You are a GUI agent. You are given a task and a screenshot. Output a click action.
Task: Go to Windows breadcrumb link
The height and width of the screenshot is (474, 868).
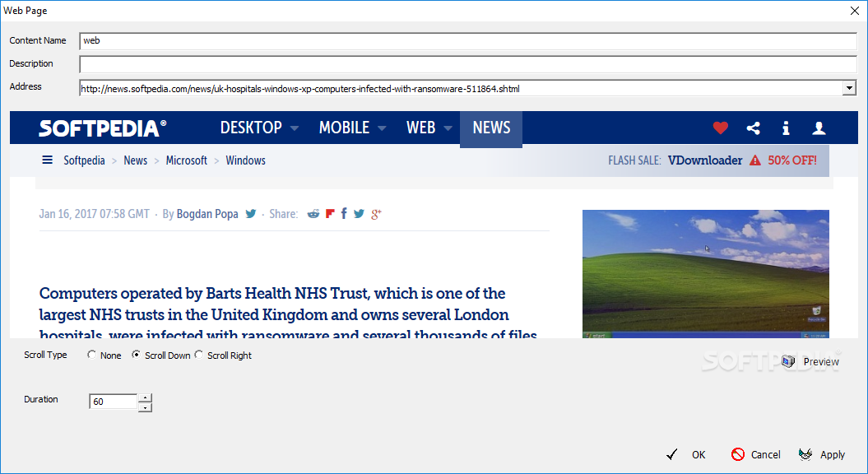tap(245, 160)
